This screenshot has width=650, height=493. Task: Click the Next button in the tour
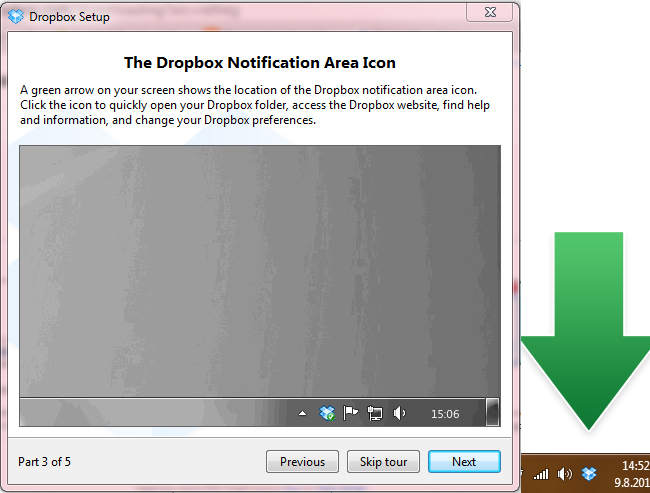pos(464,461)
